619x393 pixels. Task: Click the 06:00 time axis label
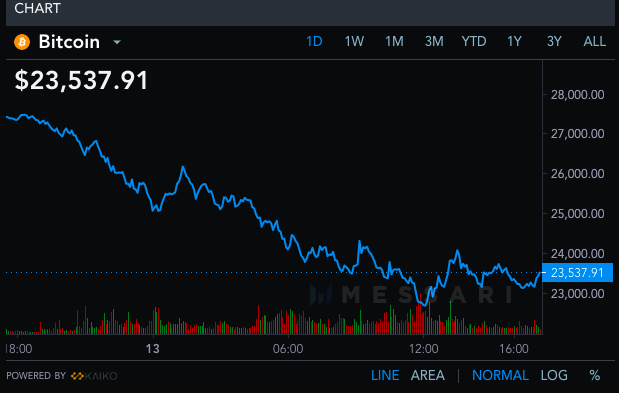point(288,349)
